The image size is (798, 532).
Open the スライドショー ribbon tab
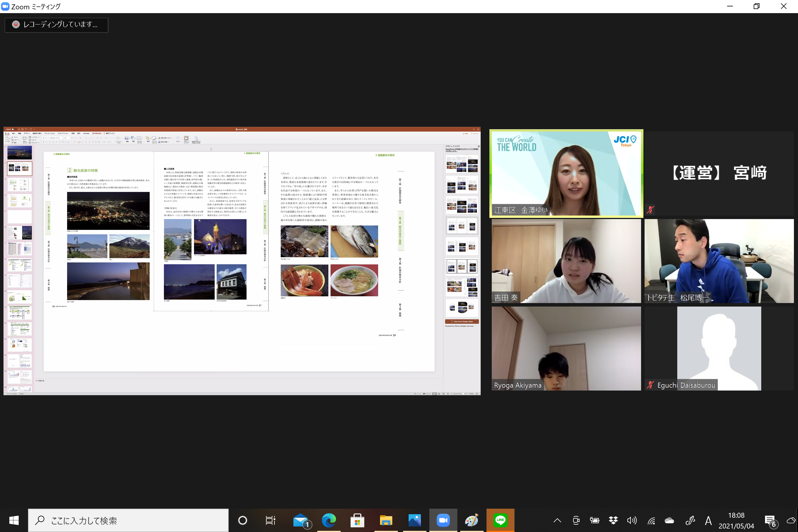63,133
